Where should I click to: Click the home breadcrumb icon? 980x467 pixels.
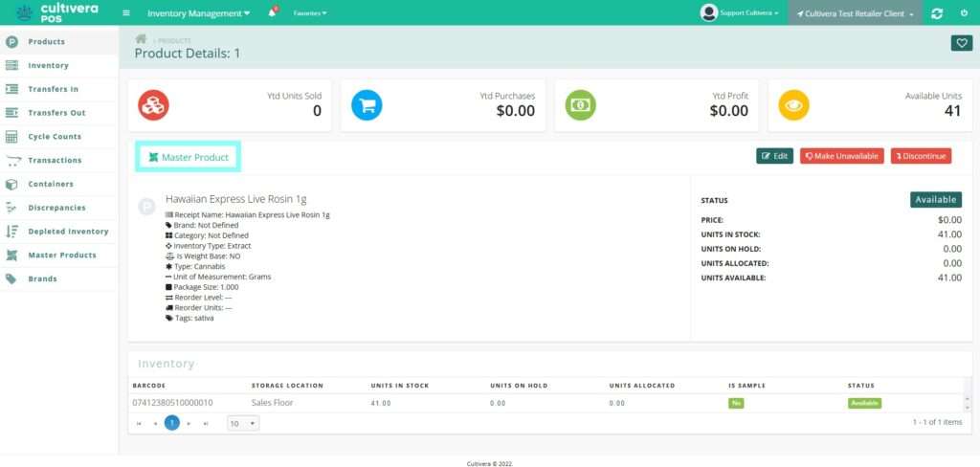[x=141, y=39]
